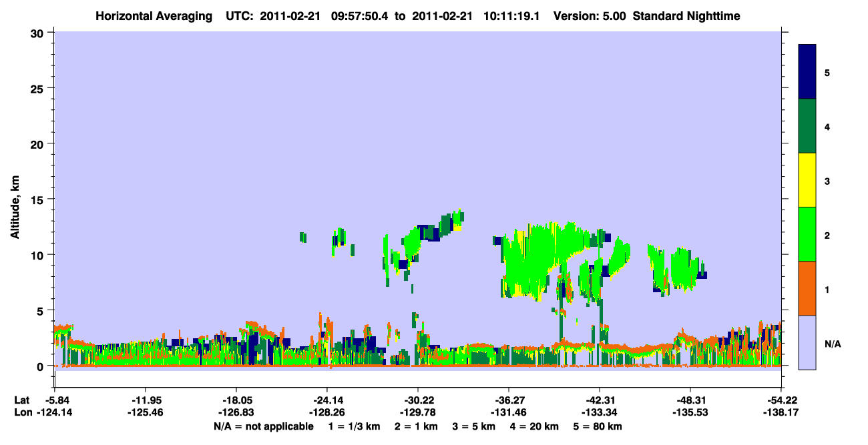Click the yellow colorbar segment labeled 3
Screen dimensions: 868x445
[807, 180]
